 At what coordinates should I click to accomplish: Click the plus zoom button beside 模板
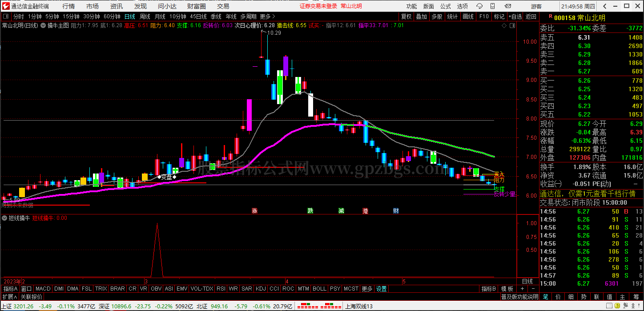(x=523, y=289)
